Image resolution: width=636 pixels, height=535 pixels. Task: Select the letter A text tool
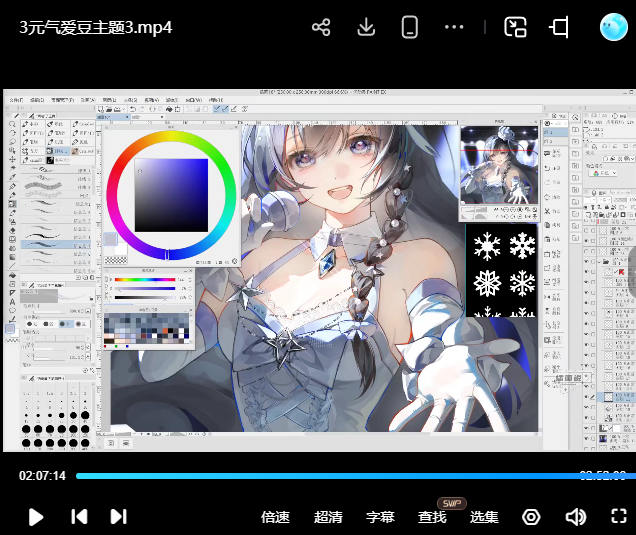pos(12,302)
